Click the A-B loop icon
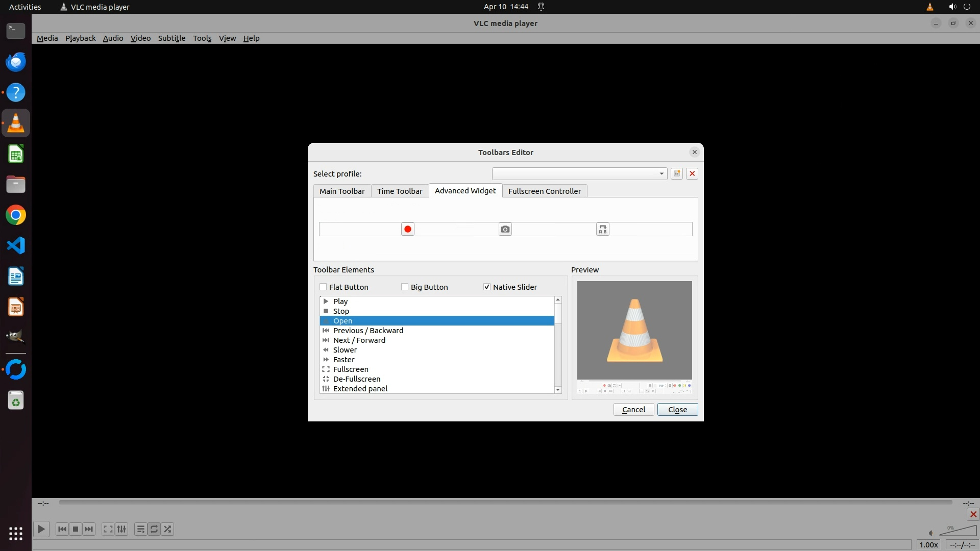This screenshot has width=980, height=551. pos(602,229)
